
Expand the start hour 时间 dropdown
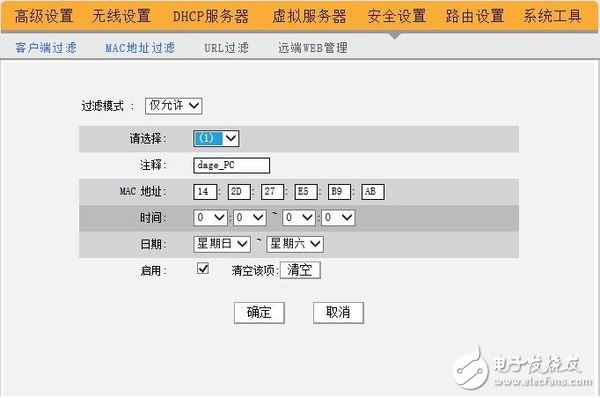click(x=210, y=218)
